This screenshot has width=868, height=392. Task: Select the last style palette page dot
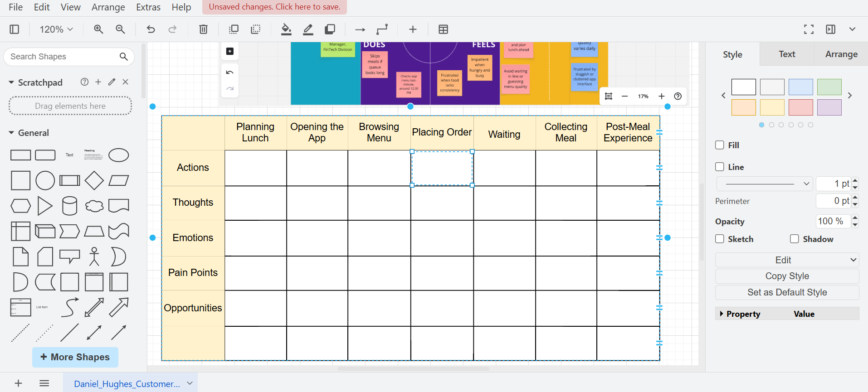tap(810, 125)
